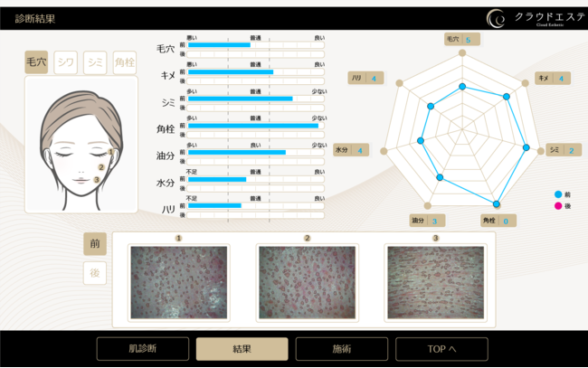
Task: Open skin microscope image 3
Action: 436,283
